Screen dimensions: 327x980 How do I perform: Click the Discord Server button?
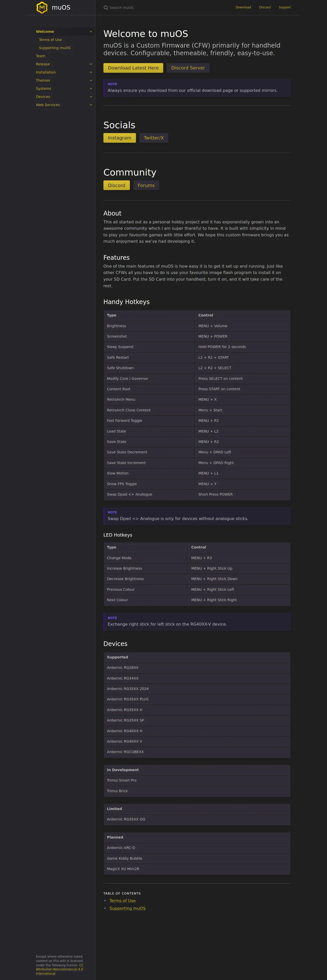click(188, 68)
